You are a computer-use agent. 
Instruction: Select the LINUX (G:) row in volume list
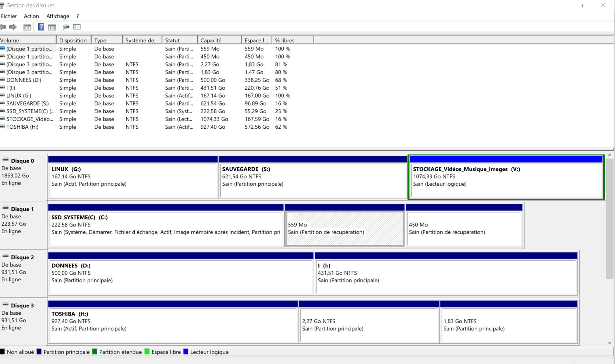click(x=18, y=96)
